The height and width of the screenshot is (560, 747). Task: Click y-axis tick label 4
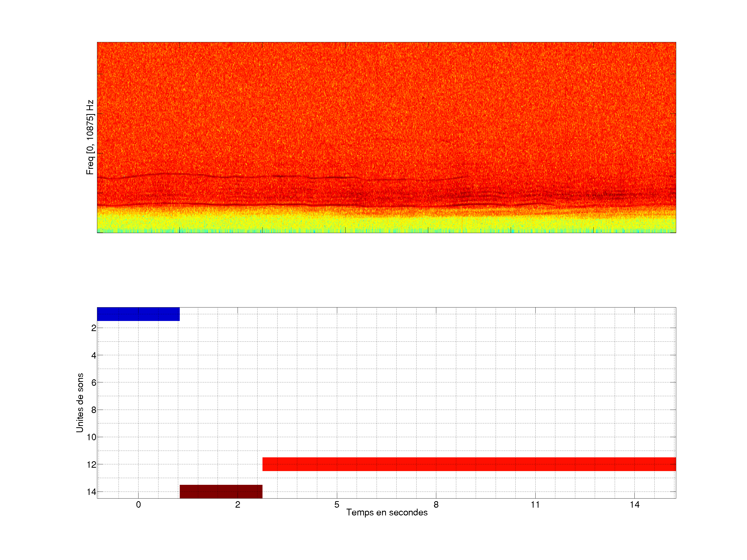click(x=94, y=355)
